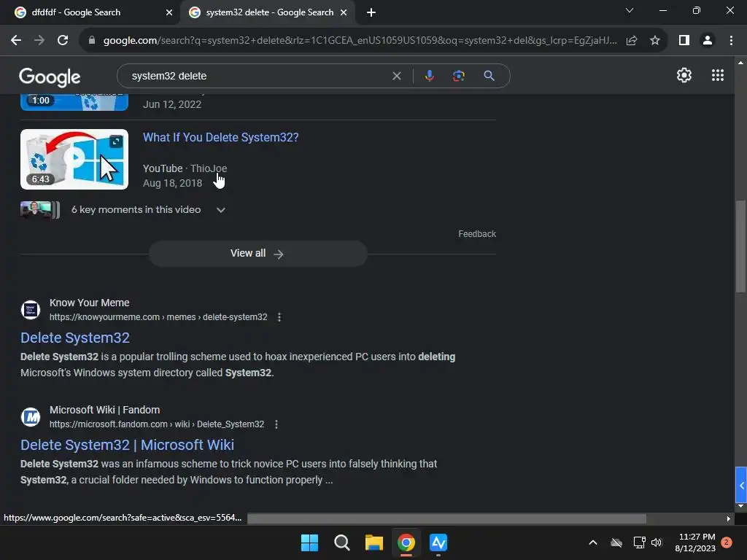Open Delete System32 Microsoft Wiki link

pos(127,445)
